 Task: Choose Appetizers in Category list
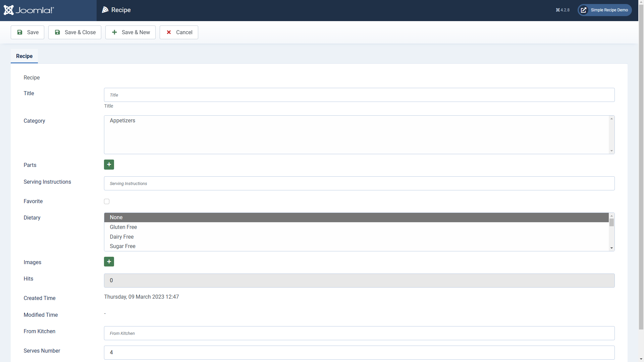pos(123,121)
